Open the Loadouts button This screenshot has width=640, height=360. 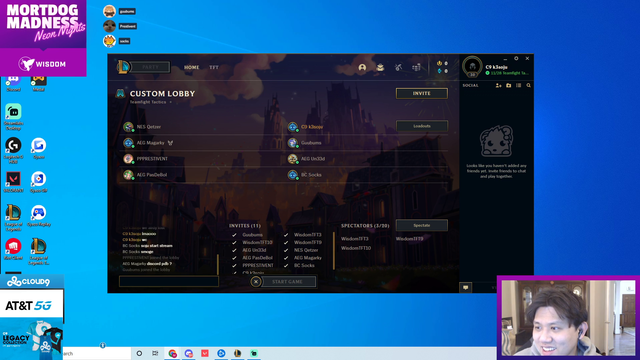[422, 126]
